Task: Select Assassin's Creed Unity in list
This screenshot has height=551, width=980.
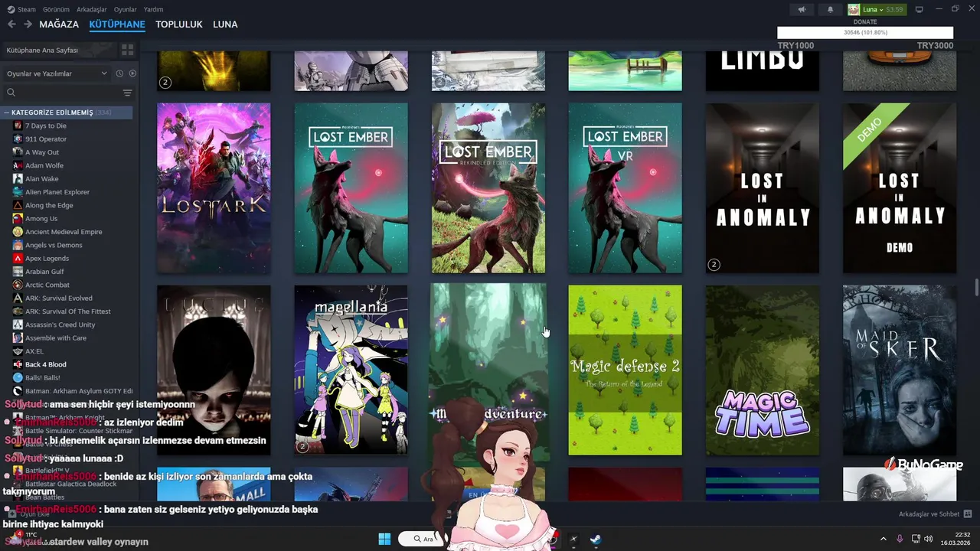Action: [60, 324]
